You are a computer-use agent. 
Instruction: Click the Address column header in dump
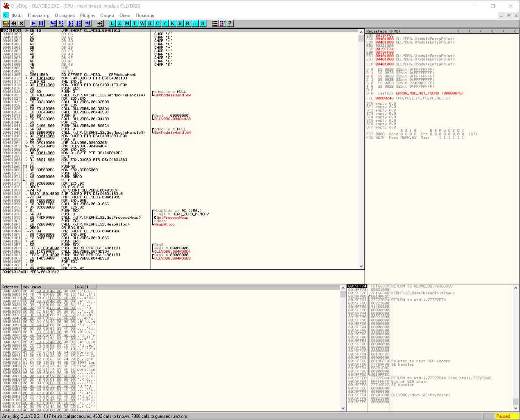[11, 287]
